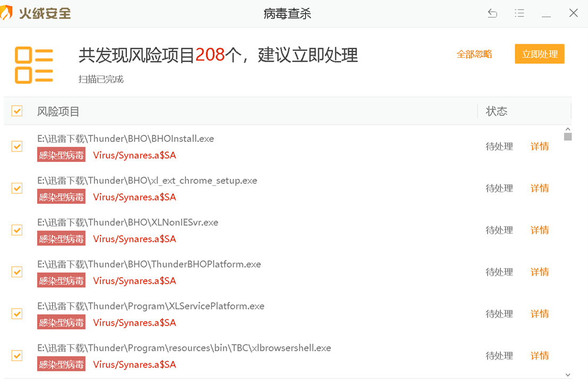Click 立即处理 to handle all risks

540,54
